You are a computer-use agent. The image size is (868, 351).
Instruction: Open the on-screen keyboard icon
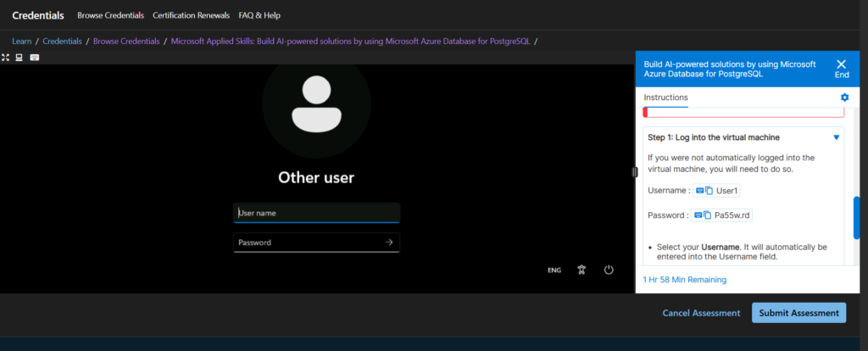(x=34, y=58)
